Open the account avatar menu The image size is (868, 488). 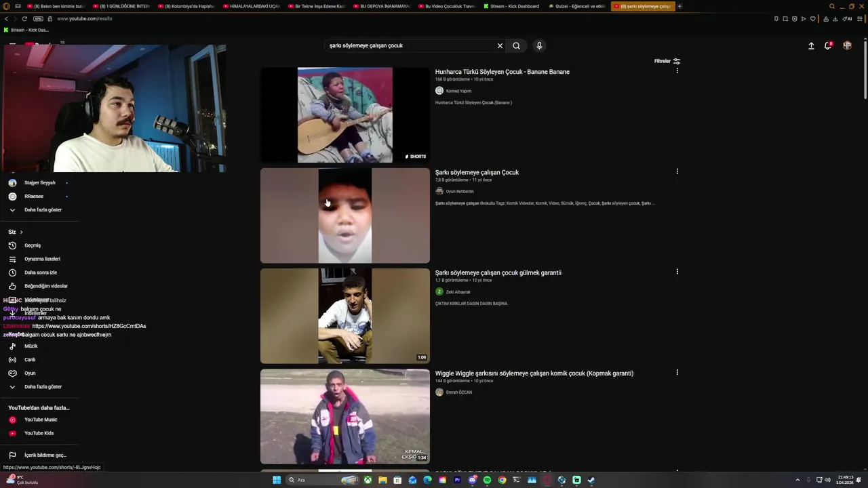[847, 45]
